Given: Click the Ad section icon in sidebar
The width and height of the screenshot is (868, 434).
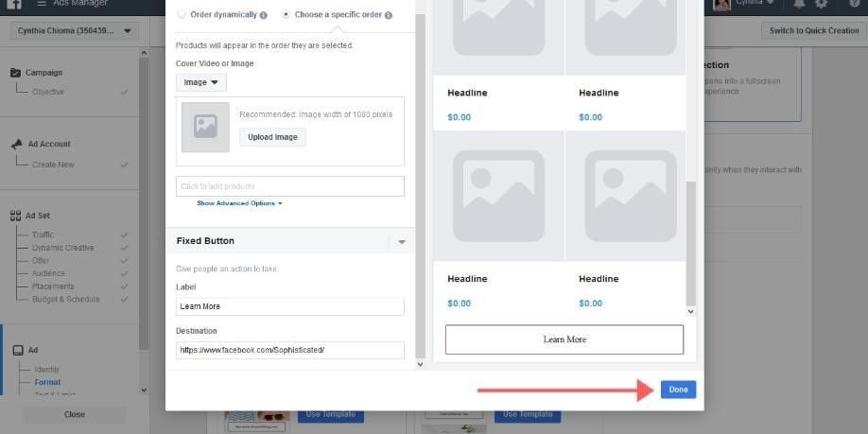Looking at the screenshot, I should coord(18,351).
